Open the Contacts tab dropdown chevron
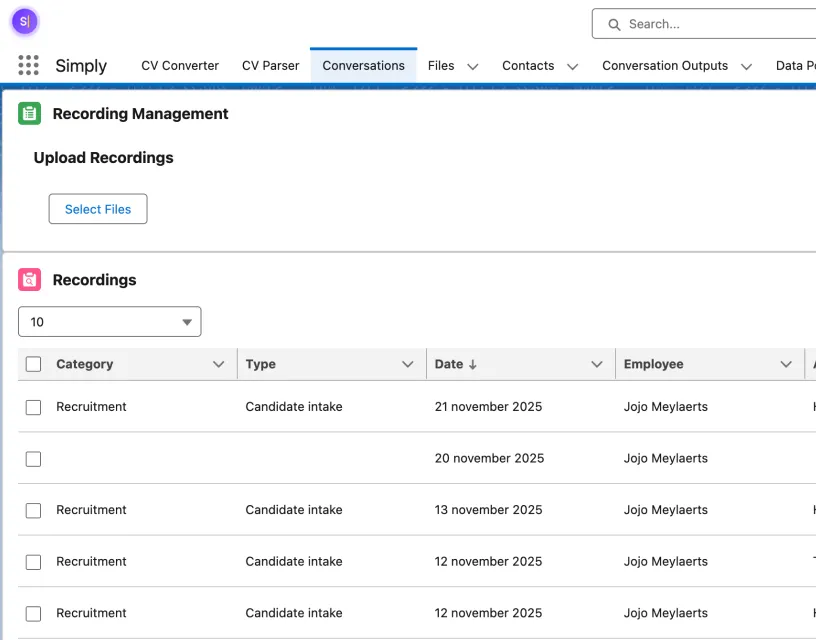This screenshot has width=816, height=640. tap(572, 67)
